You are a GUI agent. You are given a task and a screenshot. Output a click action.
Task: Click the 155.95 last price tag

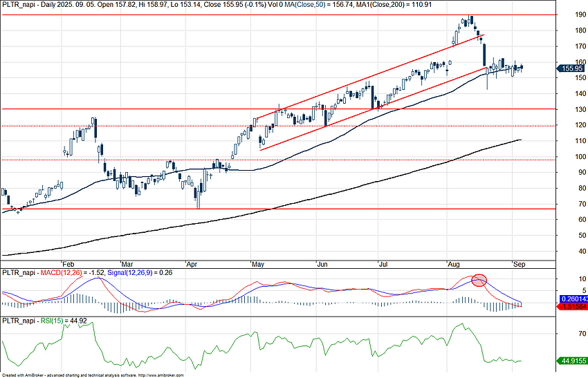tap(571, 68)
